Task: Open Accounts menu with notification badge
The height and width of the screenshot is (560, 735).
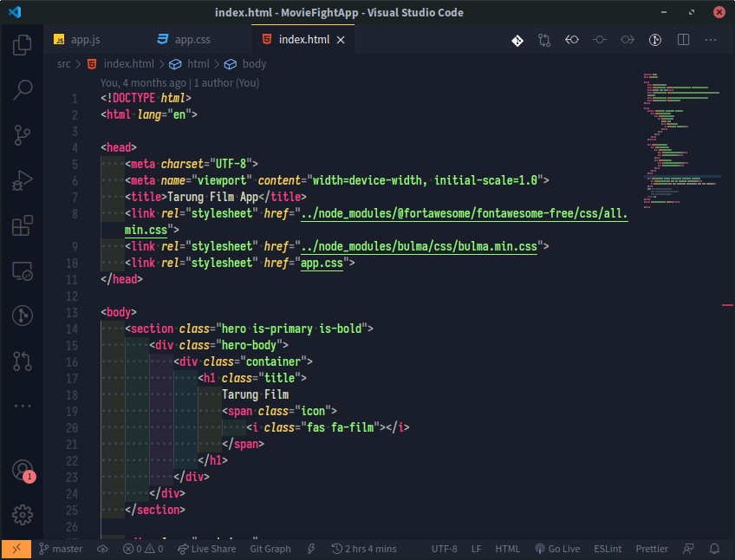Action: coord(22,471)
